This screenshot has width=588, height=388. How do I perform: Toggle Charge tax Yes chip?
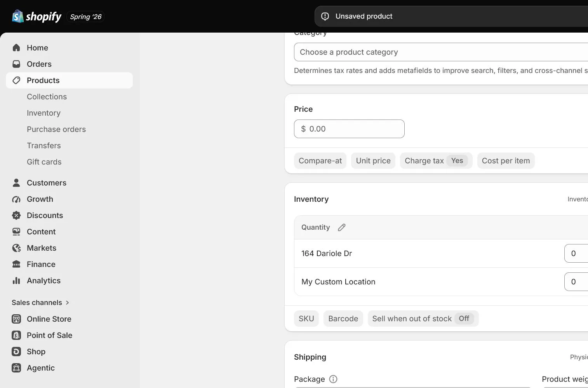[436, 161]
